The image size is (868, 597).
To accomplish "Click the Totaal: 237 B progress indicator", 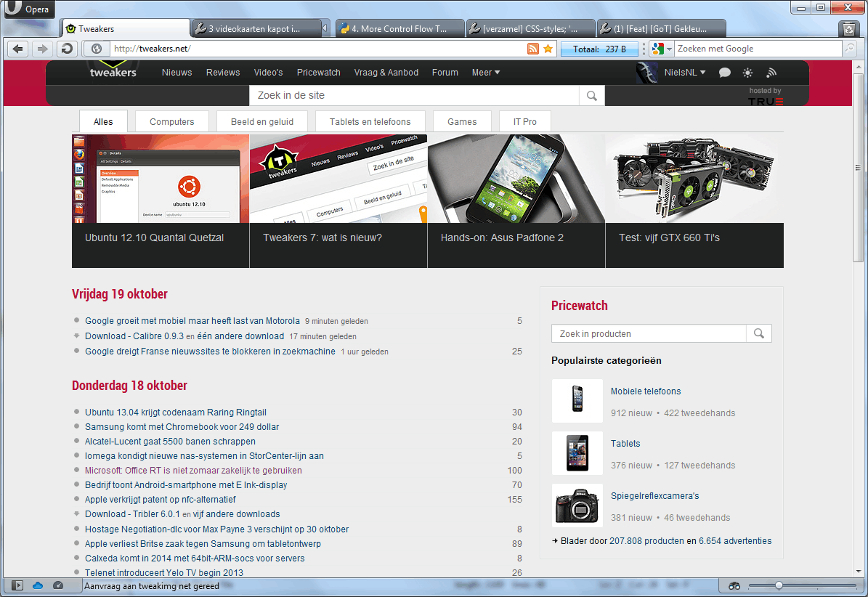I will pos(599,49).
